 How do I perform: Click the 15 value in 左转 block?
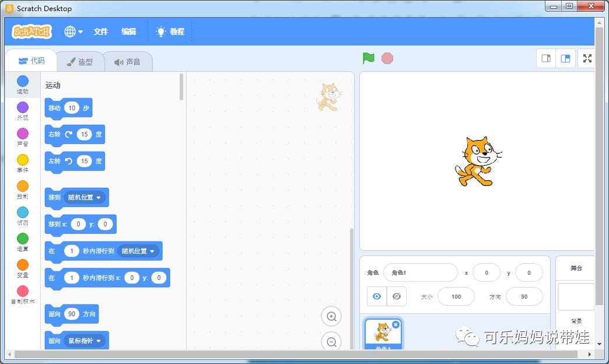coord(84,161)
